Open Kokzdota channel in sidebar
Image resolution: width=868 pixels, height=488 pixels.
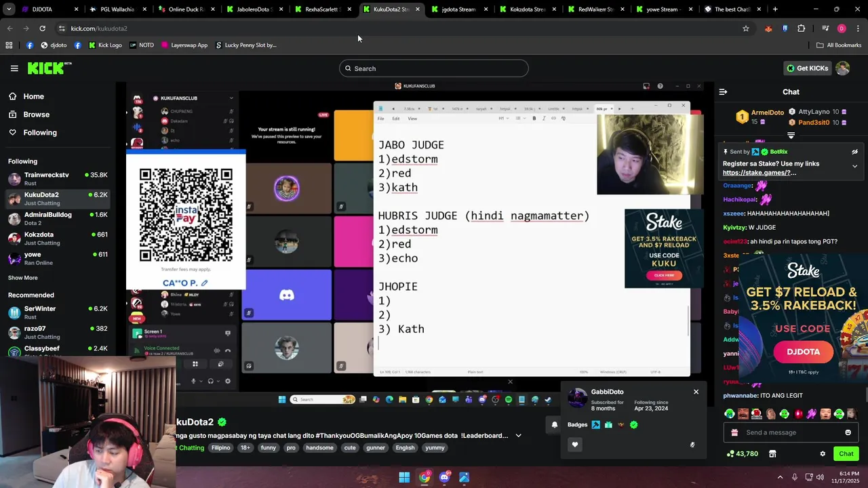pos(58,239)
